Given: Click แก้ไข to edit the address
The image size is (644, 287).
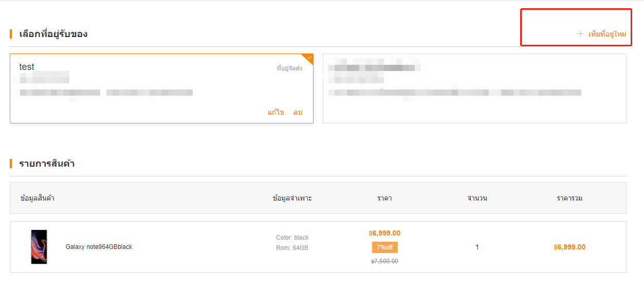Looking at the screenshot, I should click(275, 112).
